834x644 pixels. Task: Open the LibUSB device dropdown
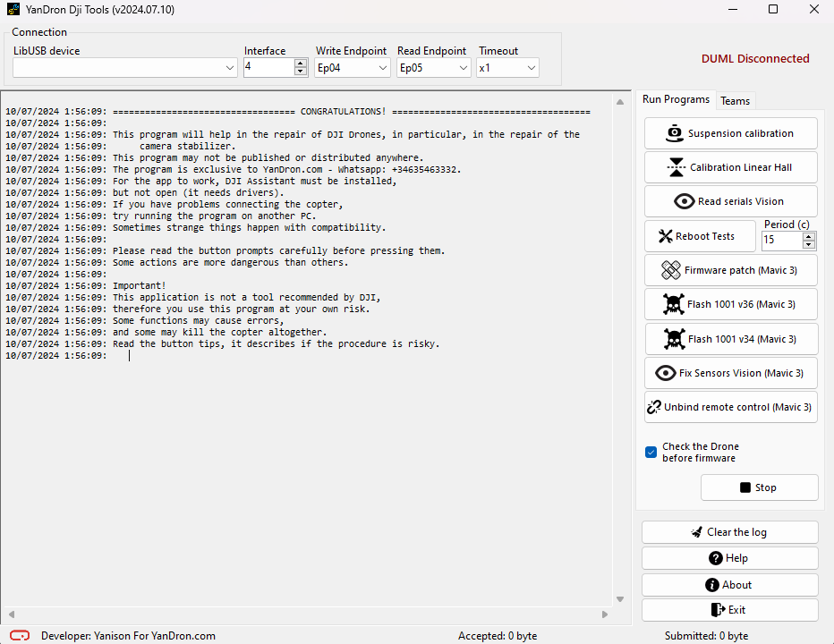point(230,68)
